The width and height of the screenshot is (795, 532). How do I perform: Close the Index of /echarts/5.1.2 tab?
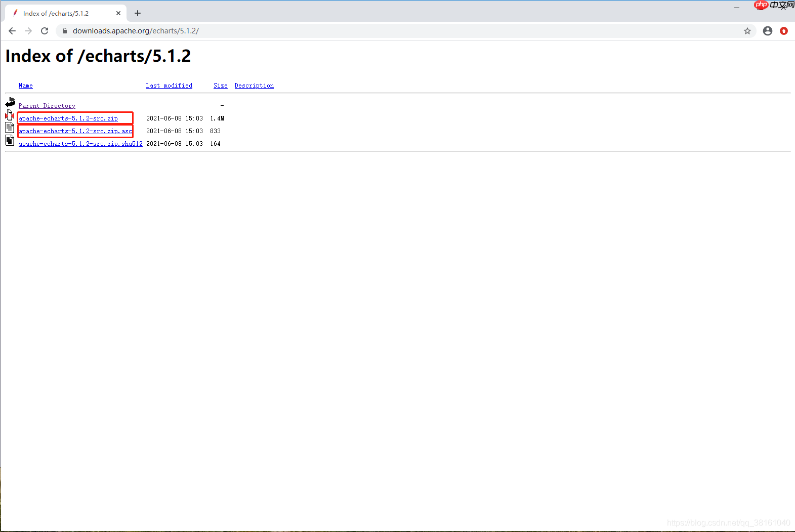click(118, 13)
